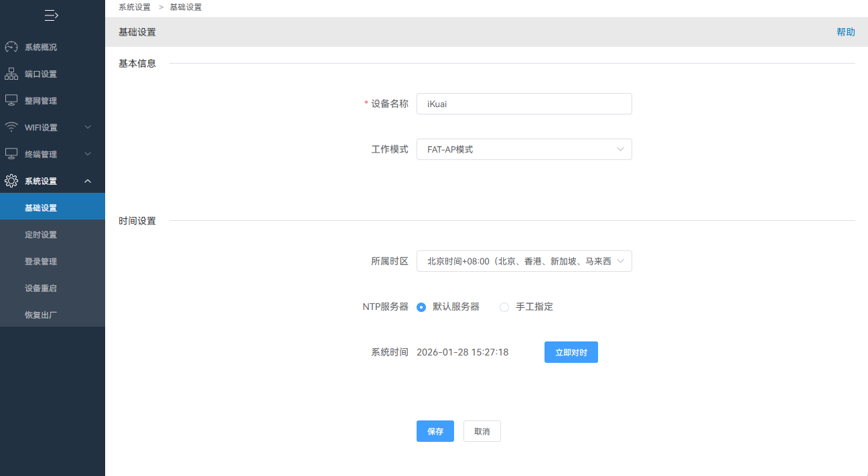The image size is (868, 476).
Task: Select the active 基础设置 submenu item
Action: coord(52,206)
